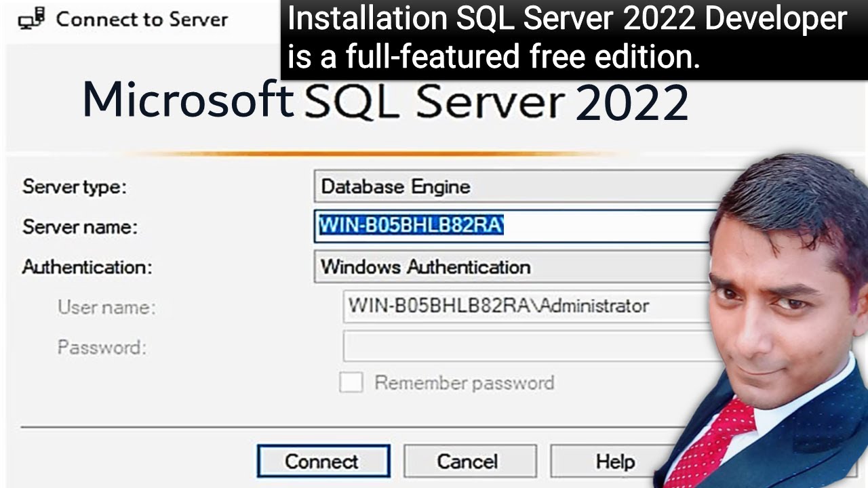Screen dimensions: 868x488
Task: Click the Server name label
Action: click(80, 226)
